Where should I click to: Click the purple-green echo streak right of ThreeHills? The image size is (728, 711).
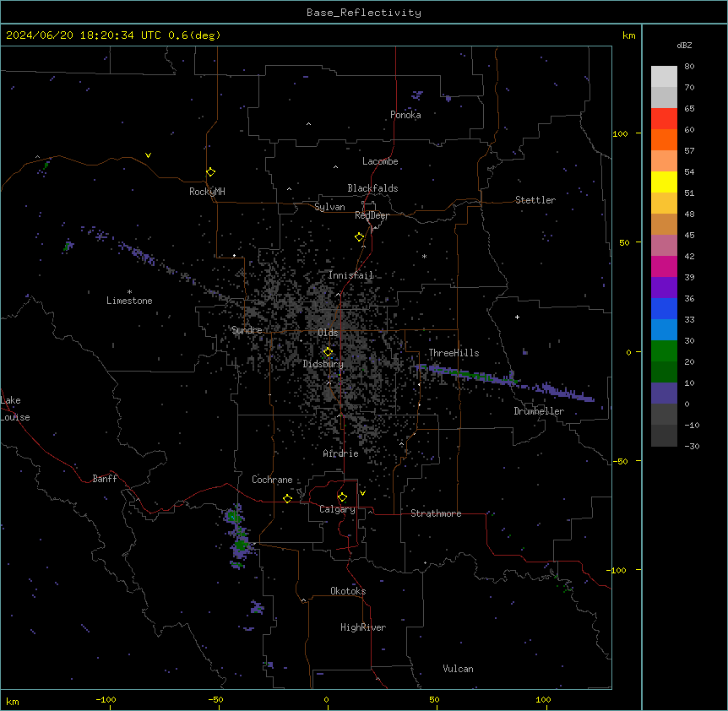pos(503,383)
